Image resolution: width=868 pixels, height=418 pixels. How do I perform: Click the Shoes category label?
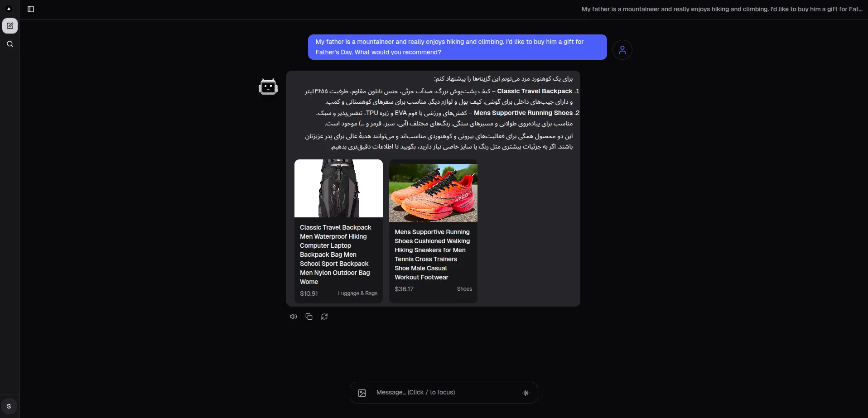(464, 289)
